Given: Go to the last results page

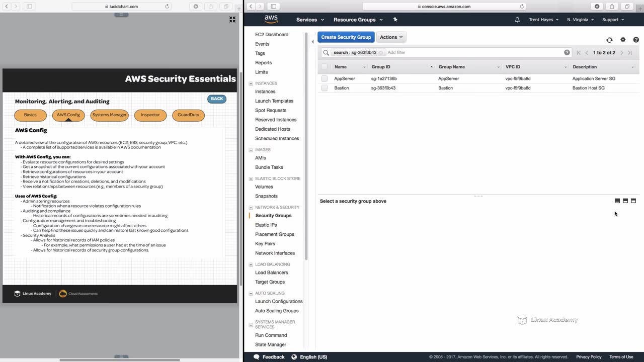Looking at the screenshot, I should point(630,53).
